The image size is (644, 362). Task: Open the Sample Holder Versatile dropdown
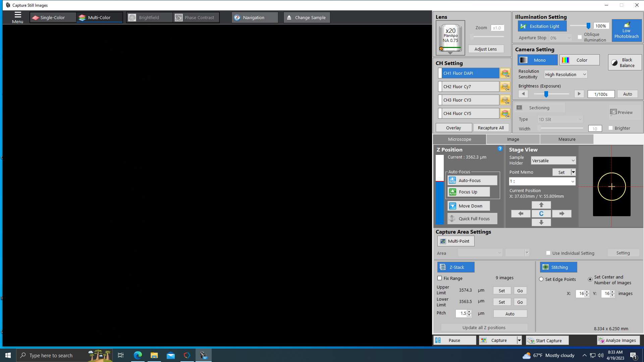tap(553, 161)
